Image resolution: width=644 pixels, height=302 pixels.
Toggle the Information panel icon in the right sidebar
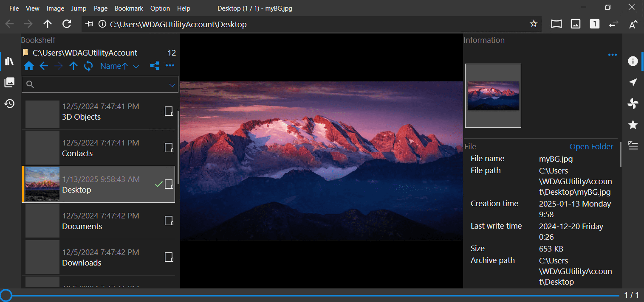click(633, 61)
